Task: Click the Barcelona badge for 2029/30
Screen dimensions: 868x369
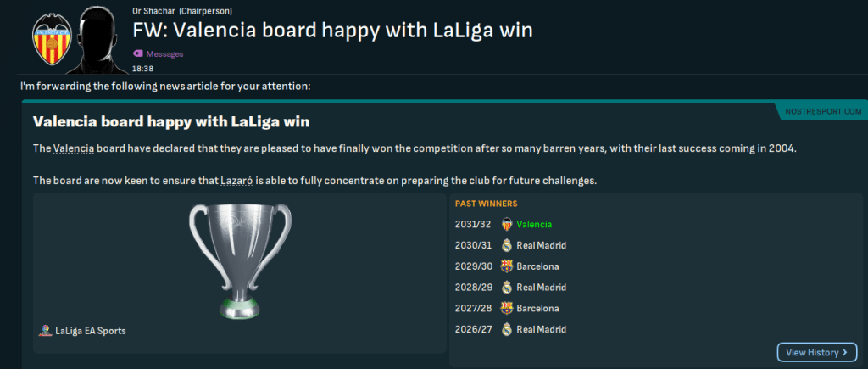Action: click(x=507, y=266)
